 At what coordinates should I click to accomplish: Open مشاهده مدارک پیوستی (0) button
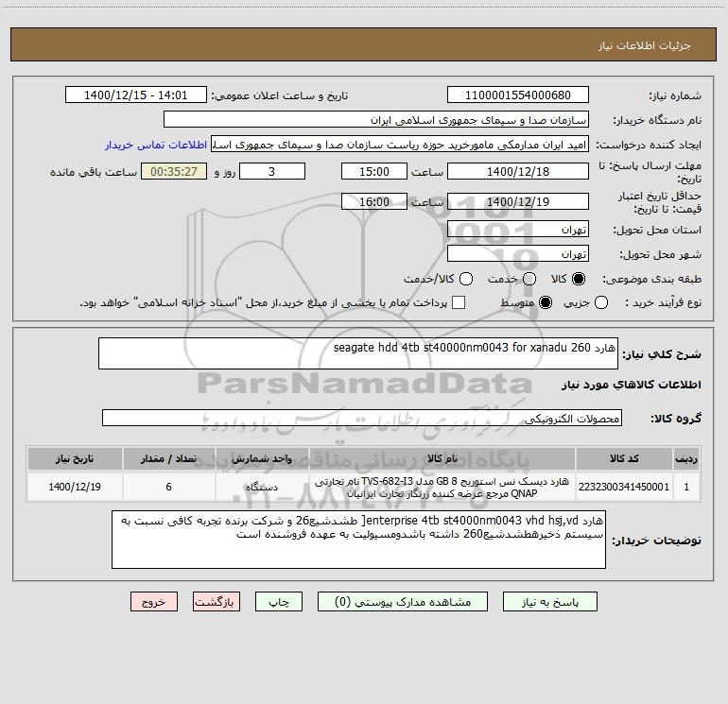pyautogui.click(x=403, y=602)
